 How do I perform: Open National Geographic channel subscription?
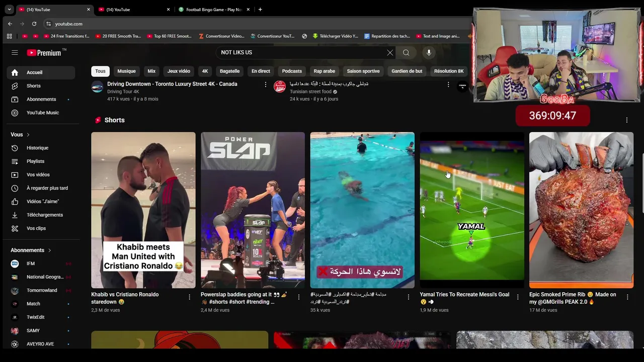(41, 277)
